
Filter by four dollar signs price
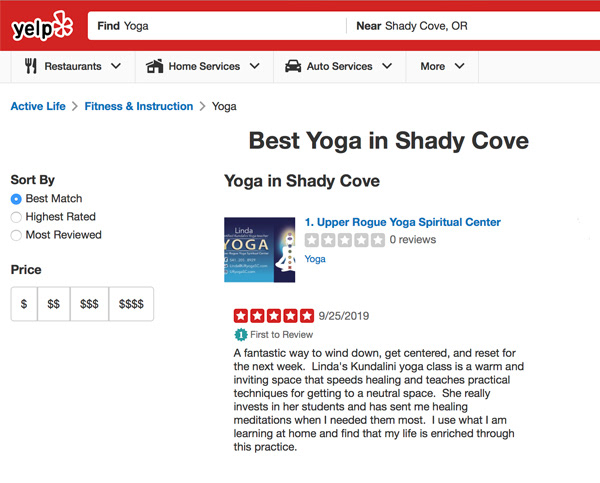(x=131, y=304)
